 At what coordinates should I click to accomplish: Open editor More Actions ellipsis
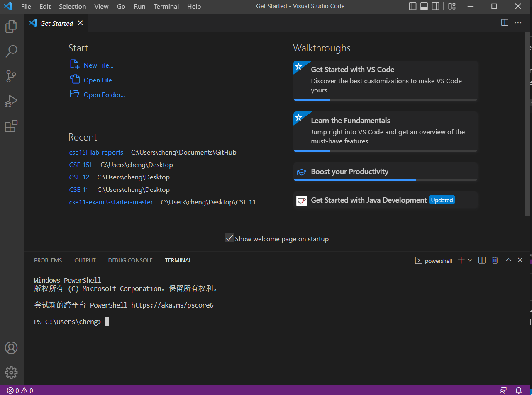[518, 23]
